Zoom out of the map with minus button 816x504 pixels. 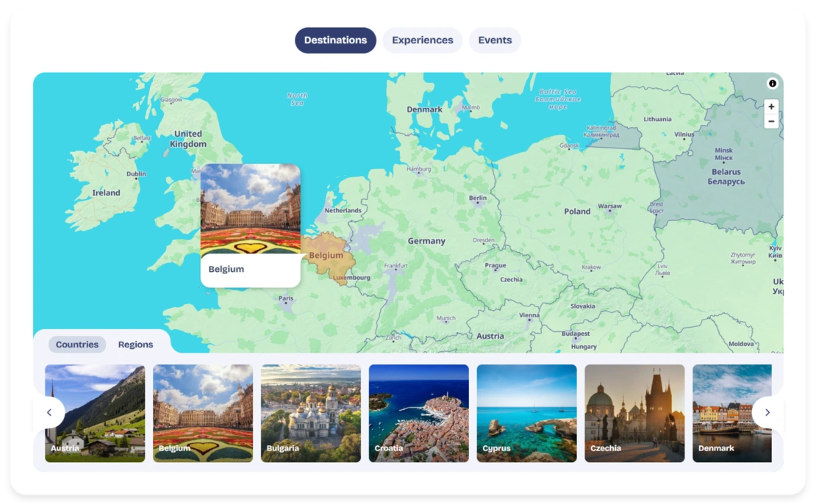point(771,122)
